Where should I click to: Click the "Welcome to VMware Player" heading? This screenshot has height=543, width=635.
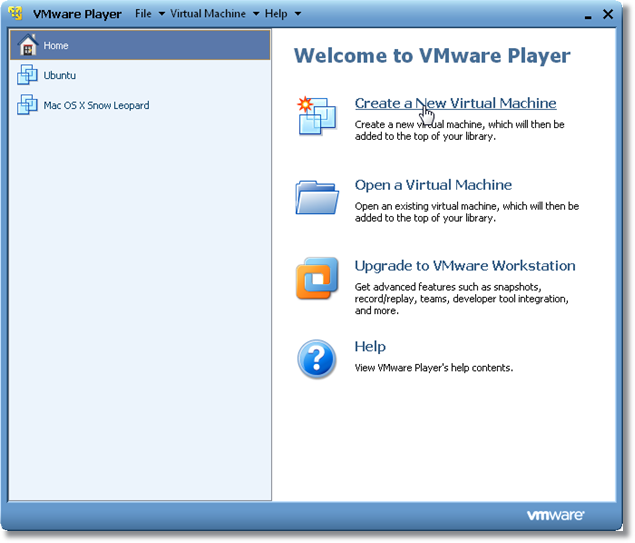[x=432, y=56]
